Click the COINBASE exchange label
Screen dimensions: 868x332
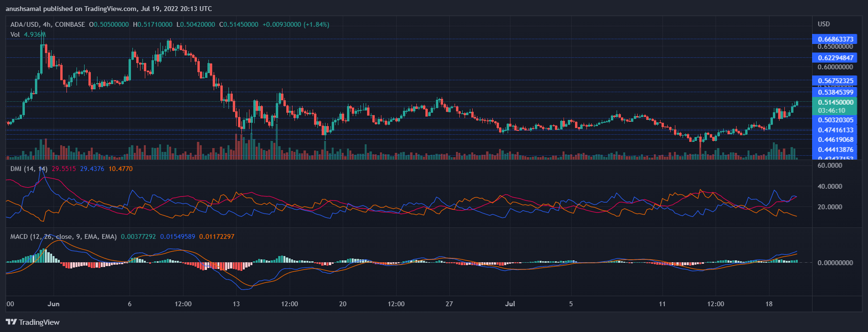click(x=70, y=24)
